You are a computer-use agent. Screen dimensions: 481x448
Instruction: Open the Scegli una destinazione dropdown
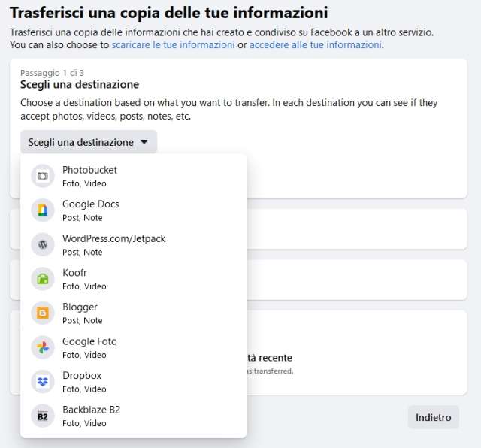(81, 142)
